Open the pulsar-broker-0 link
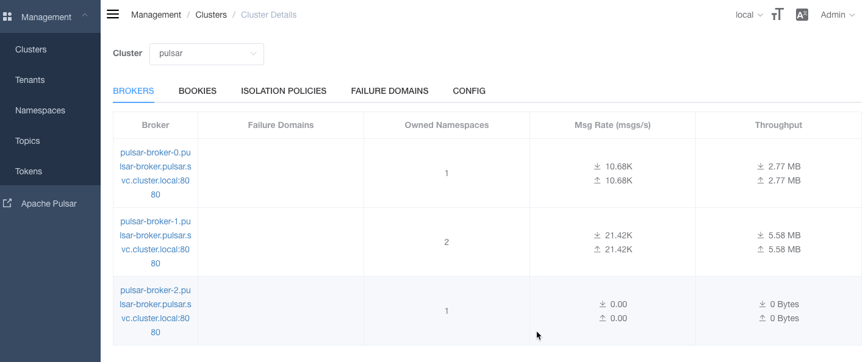The height and width of the screenshot is (362, 868). coord(156,173)
